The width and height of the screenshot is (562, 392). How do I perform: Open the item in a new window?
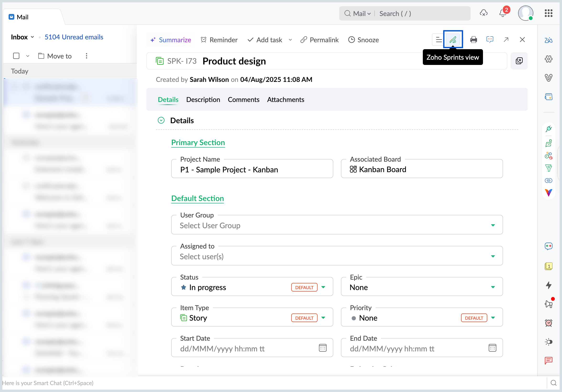(506, 39)
